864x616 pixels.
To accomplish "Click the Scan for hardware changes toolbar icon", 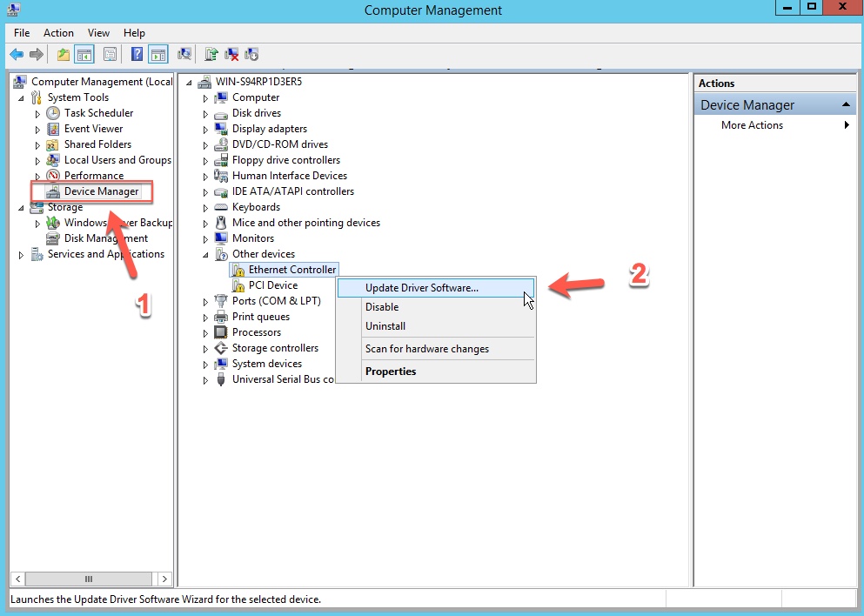I will 184,54.
